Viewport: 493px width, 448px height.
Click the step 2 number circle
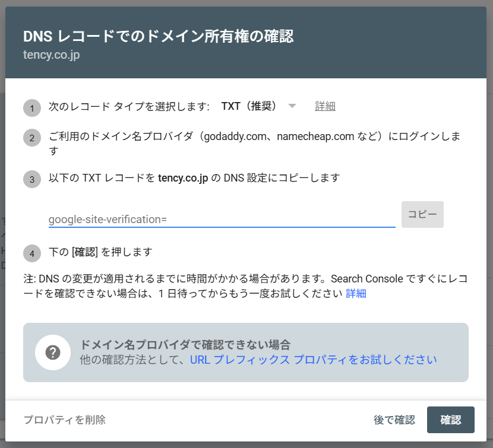32,138
